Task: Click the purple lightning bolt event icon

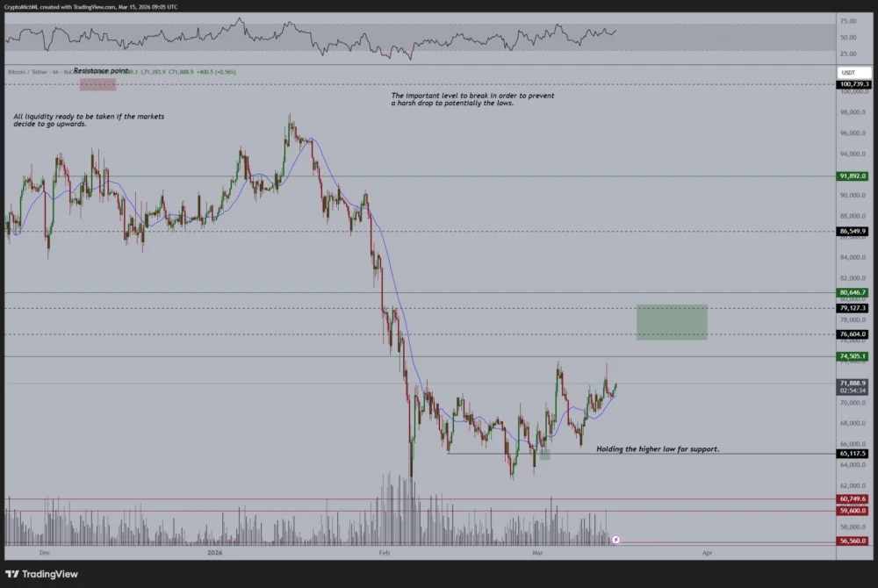Action: (x=615, y=540)
